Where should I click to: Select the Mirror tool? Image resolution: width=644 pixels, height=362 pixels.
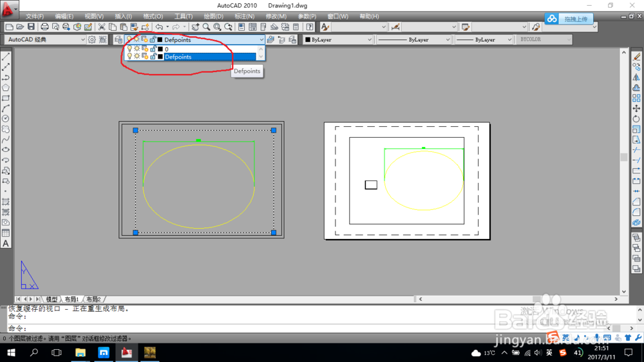click(636, 77)
